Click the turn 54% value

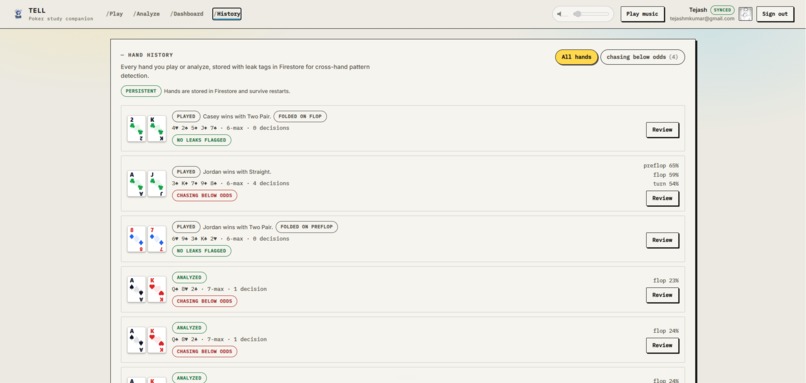(666, 184)
